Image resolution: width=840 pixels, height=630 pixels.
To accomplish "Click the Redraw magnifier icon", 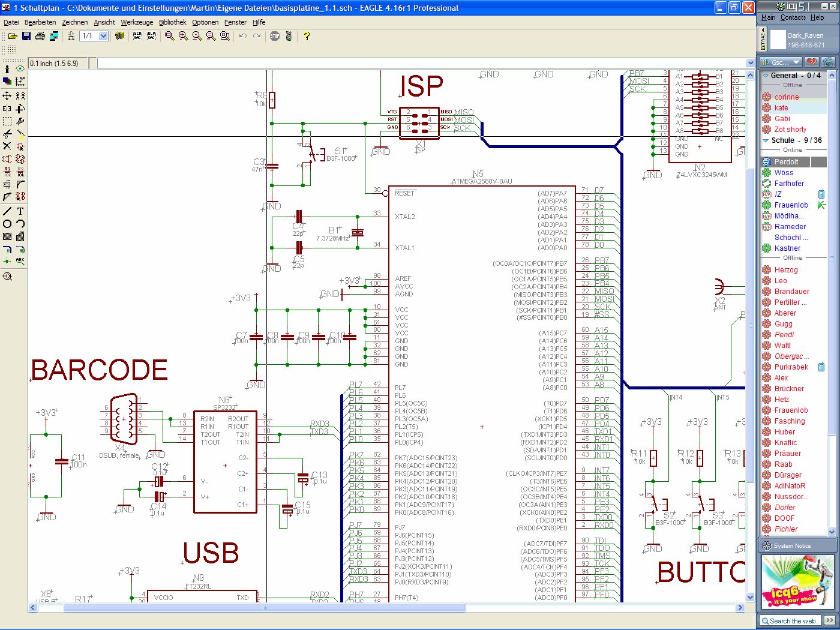I will point(211,36).
